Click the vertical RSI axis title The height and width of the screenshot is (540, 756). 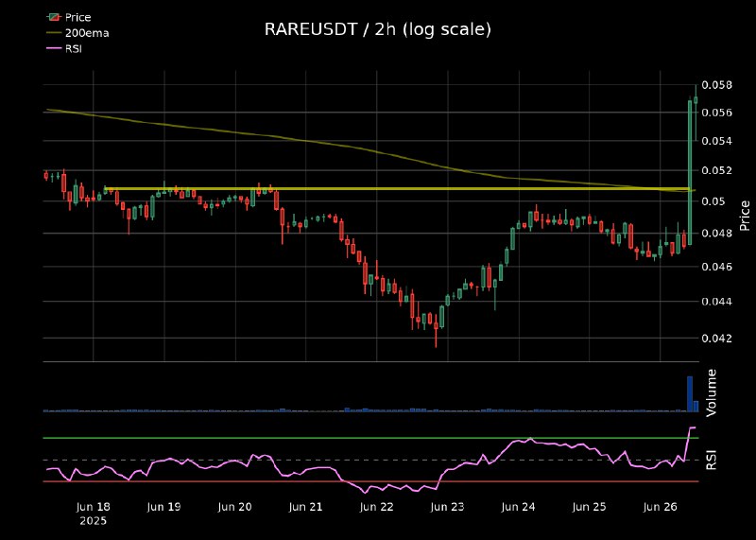[x=712, y=460]
